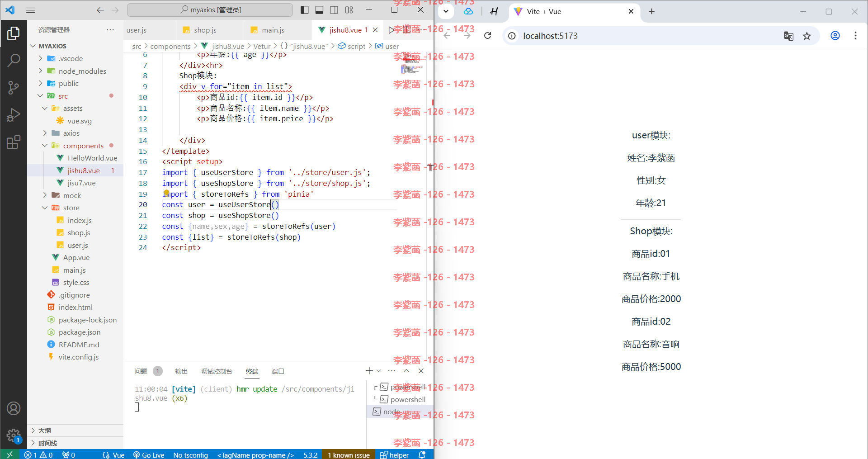868x459 pixels.
Task: Close the terminal panel
Action: [x=421, y=371]
